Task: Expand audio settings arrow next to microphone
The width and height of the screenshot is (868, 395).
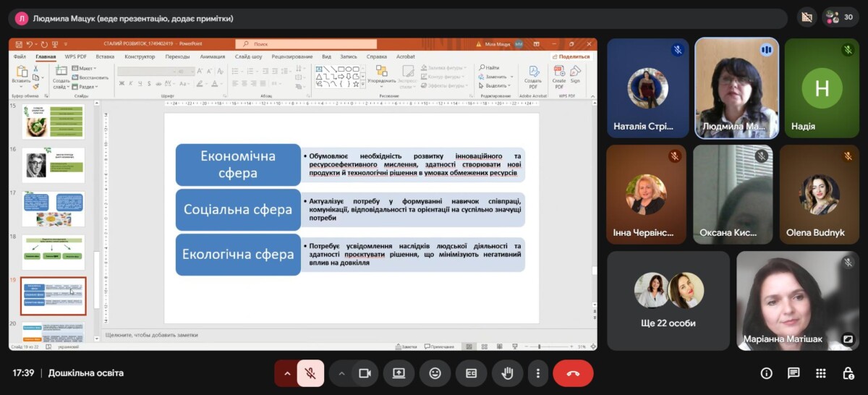Action: (286, 373)
